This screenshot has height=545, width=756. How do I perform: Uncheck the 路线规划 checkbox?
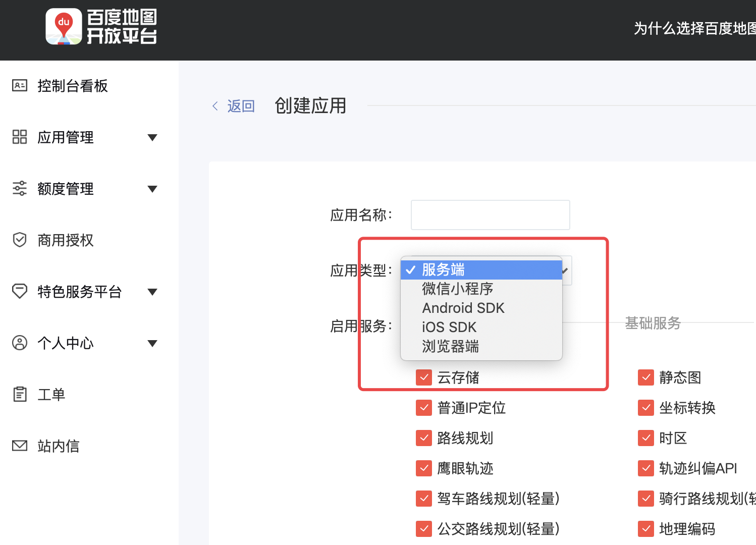coord(424,438)
